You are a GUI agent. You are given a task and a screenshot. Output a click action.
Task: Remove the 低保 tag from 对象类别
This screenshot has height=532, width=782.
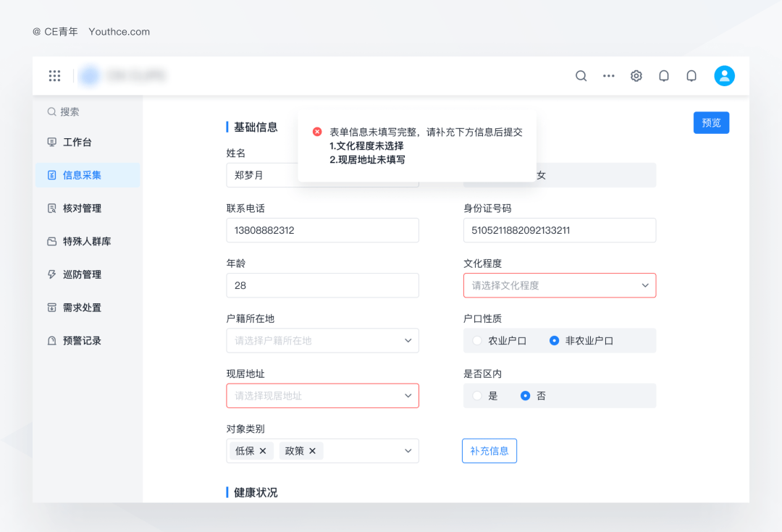pyautogui.click(x=261, y=450)
